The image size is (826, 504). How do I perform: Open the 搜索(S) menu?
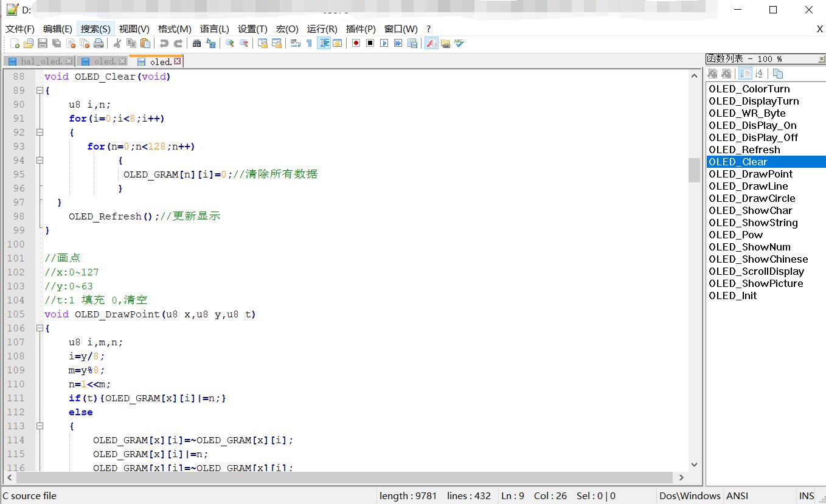(x=95, y=29)
